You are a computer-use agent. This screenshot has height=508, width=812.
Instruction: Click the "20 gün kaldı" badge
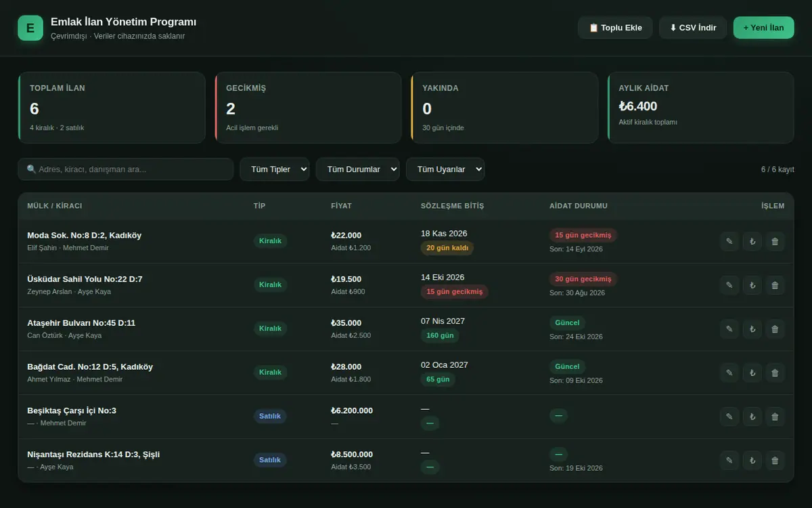point(447,248)
